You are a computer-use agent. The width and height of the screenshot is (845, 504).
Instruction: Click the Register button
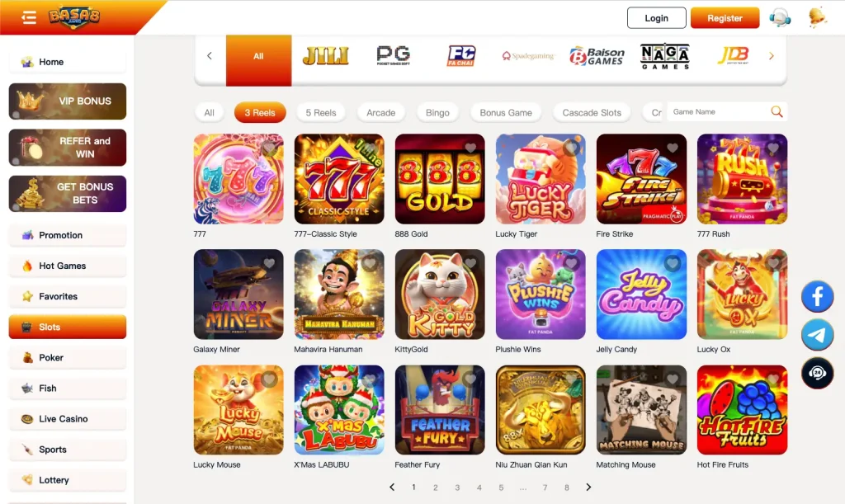[x=725, y=18]
